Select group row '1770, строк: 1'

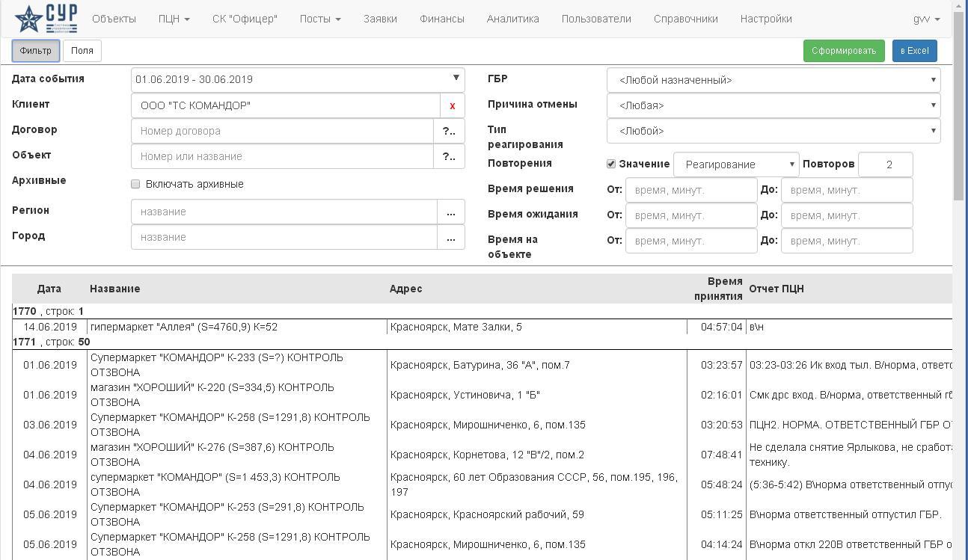click(x=482, y=311)
